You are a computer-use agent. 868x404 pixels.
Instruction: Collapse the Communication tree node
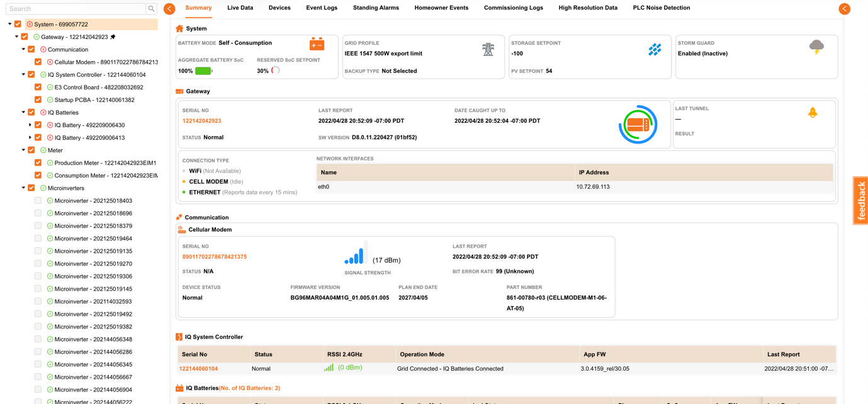coord(24,50)
